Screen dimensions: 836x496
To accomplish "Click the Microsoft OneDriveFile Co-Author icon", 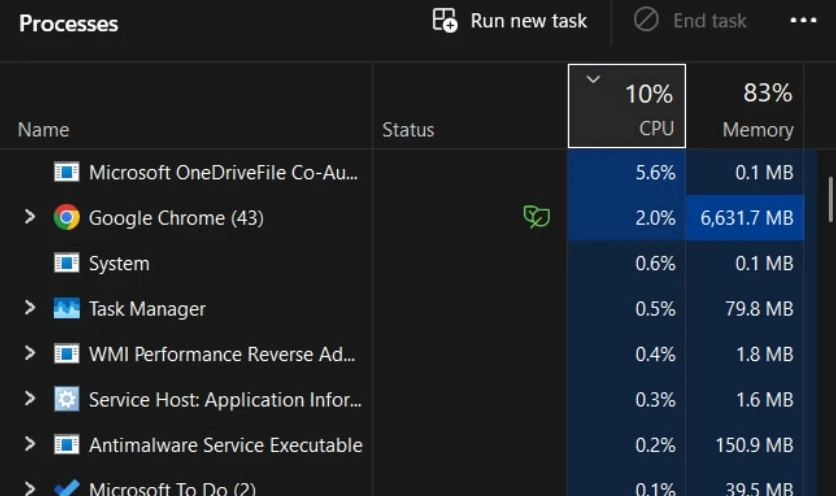I will 66,172.
